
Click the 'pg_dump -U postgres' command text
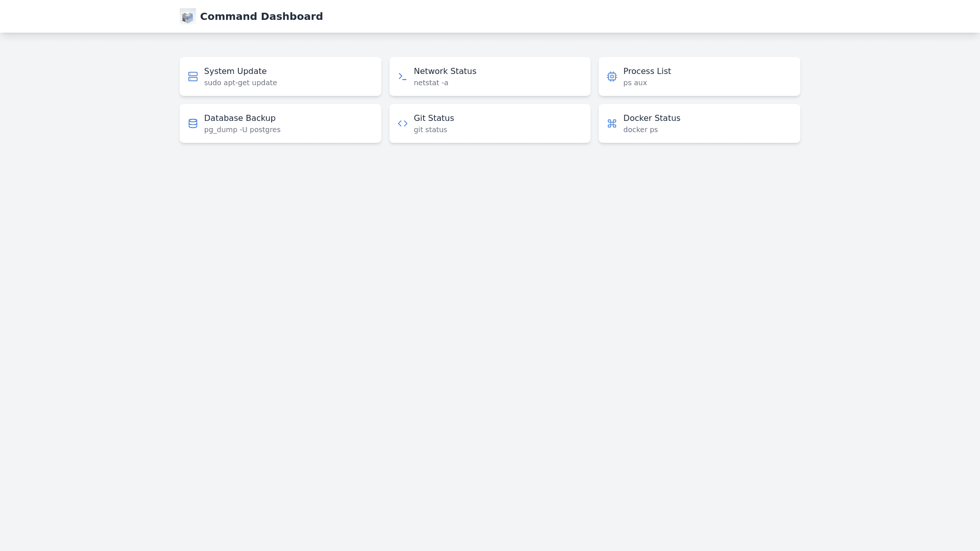click(x=242, y=130)
